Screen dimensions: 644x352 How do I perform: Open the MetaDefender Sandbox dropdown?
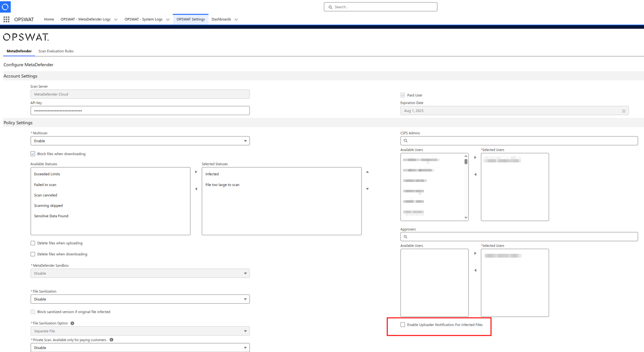[x=140, y=273]
